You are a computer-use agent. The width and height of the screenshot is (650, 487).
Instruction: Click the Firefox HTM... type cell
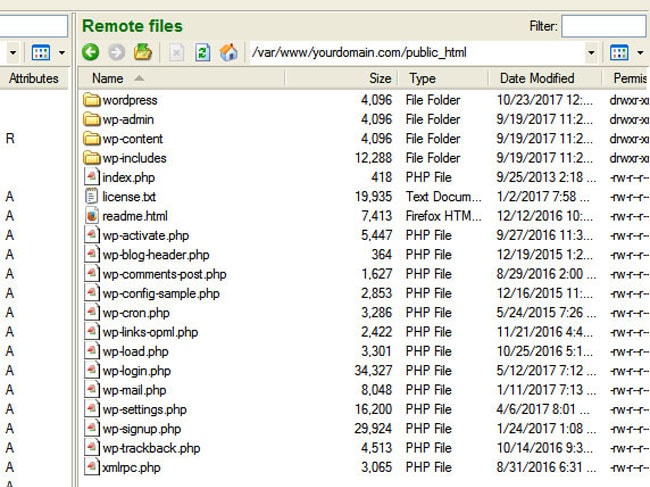click(x=444, y=216)
